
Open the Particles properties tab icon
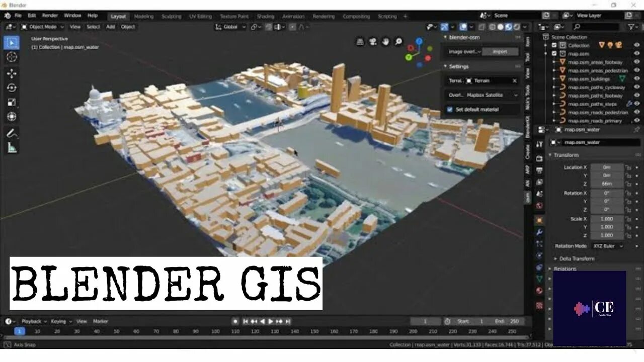pyautogui.click(x=539, y=244)
